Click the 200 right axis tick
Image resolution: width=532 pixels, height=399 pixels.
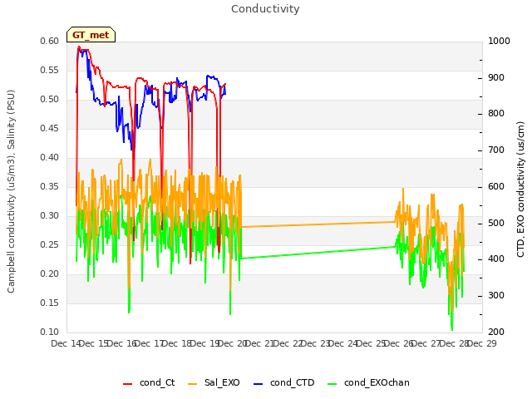point(496,332)
